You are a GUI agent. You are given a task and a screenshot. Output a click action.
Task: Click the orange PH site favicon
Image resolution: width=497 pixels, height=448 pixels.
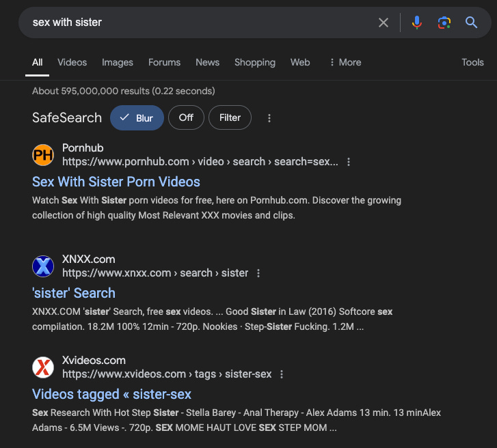click(x=43, y=155)
